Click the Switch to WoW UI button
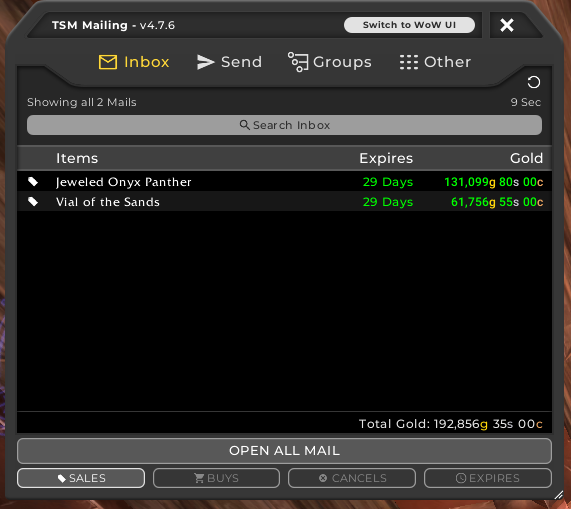Screen dimensions: 571x509 (409, 25)
